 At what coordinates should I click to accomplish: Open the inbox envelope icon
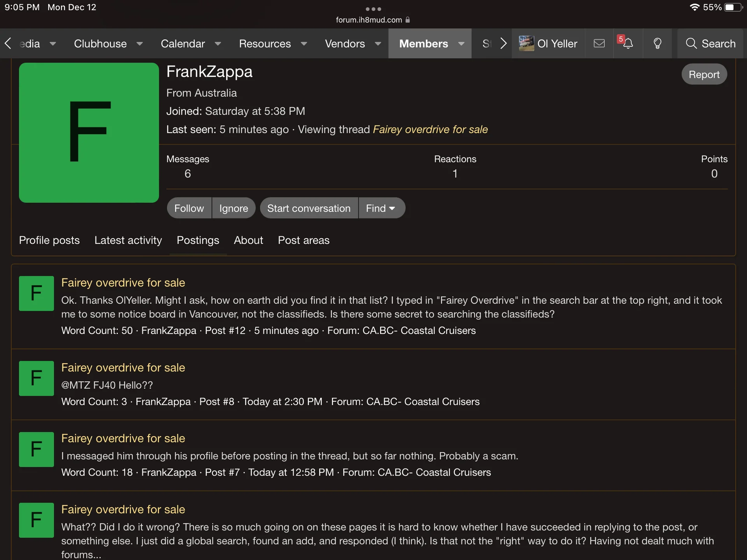point(599,44)
